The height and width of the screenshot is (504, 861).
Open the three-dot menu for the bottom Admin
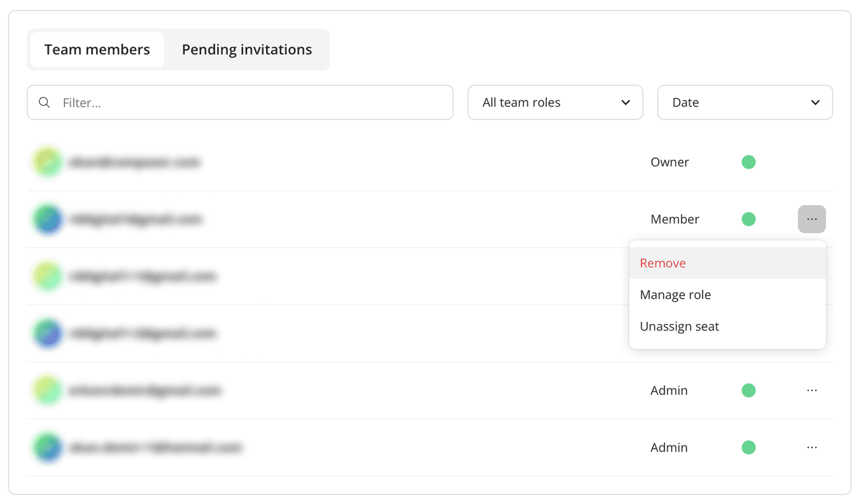pyautogui.click(x=812, y=447)
